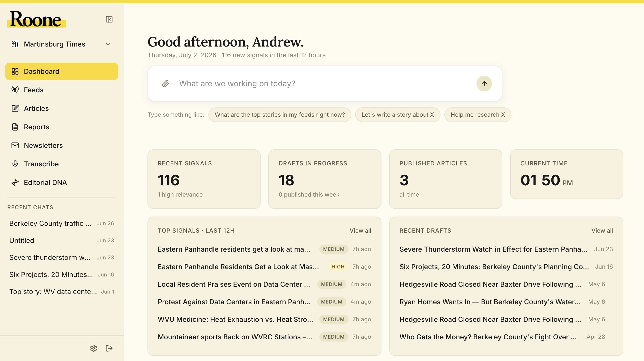The image size is (644, 361).
Task: Choose 'What are the top stories' suggestion
Action: click(280, 115)
